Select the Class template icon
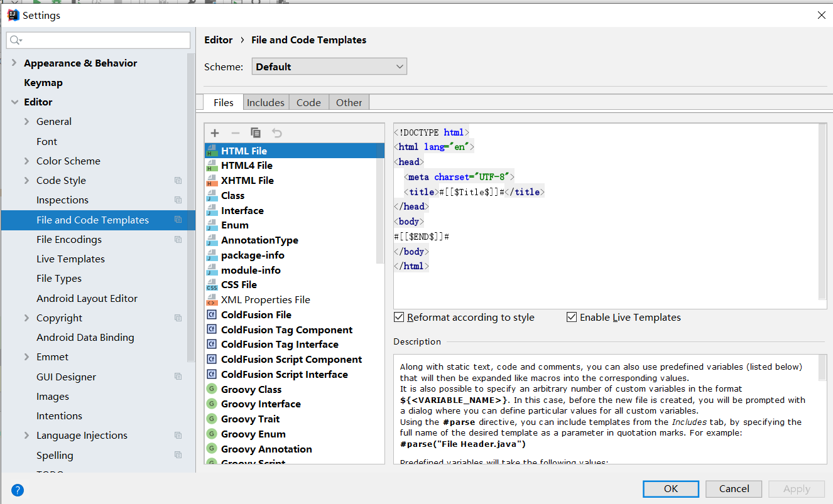 (x=212, y=196)
